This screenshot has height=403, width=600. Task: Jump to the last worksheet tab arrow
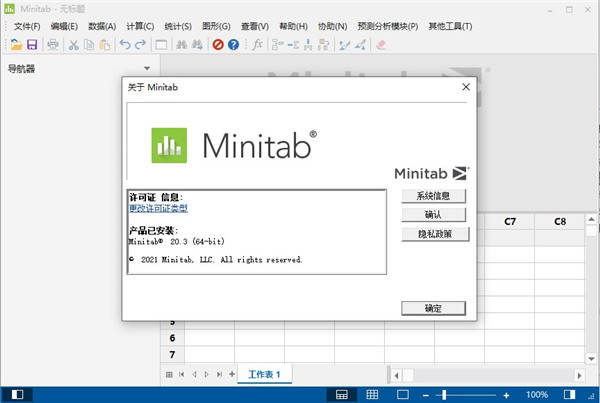point(219,374)
